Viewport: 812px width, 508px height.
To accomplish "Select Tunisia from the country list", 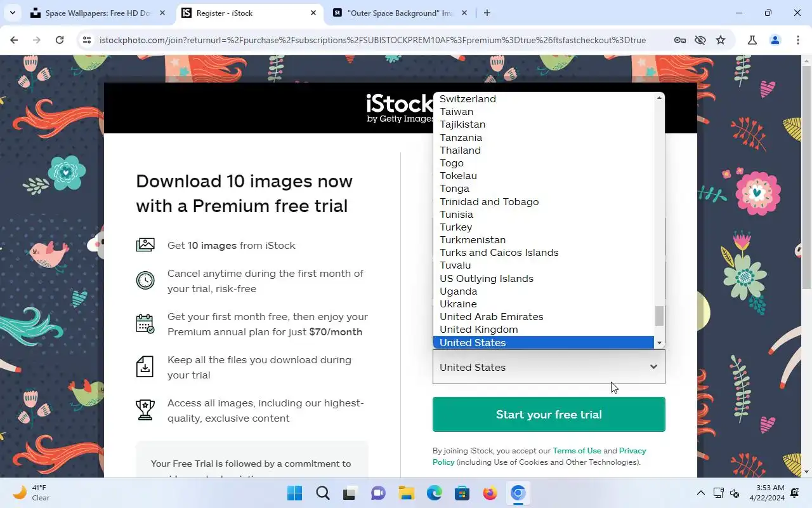I will click(x=544, y=215).
